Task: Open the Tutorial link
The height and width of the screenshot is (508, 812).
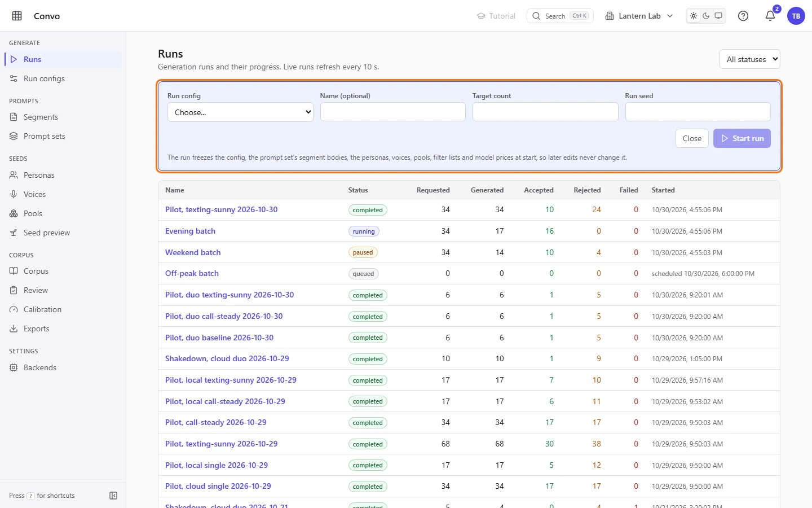Action: pyautogui.click(x=496, y=16)
